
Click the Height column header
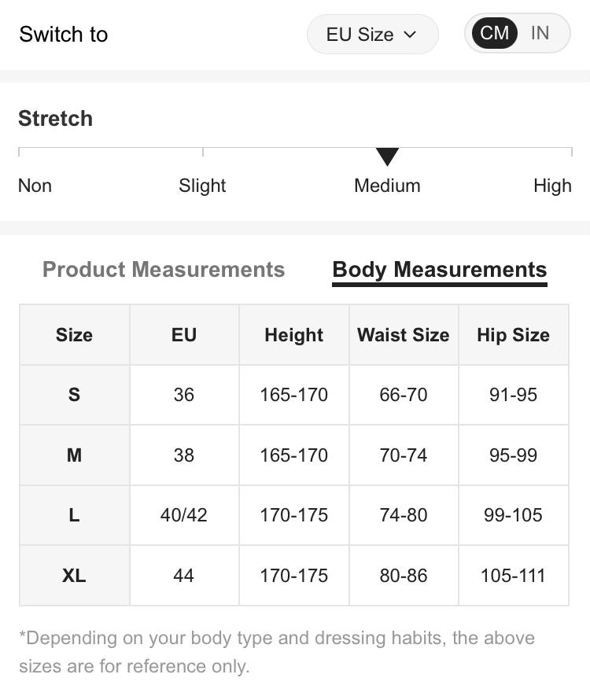293,335
